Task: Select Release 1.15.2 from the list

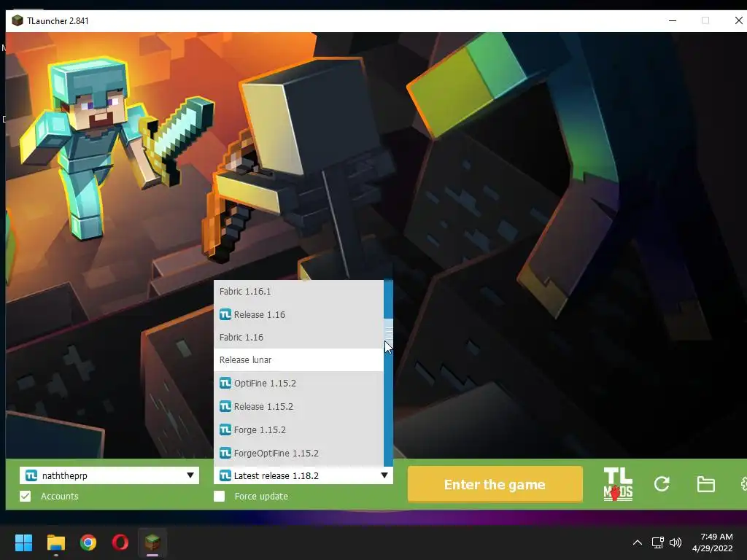Action: click(x=298, y=407)
